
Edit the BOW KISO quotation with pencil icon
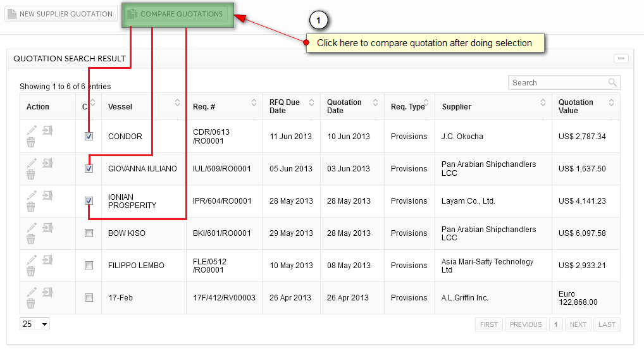click(x=32, y=227)
